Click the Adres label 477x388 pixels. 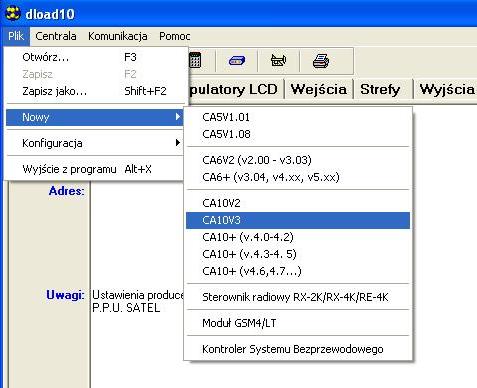click(66, 191)
